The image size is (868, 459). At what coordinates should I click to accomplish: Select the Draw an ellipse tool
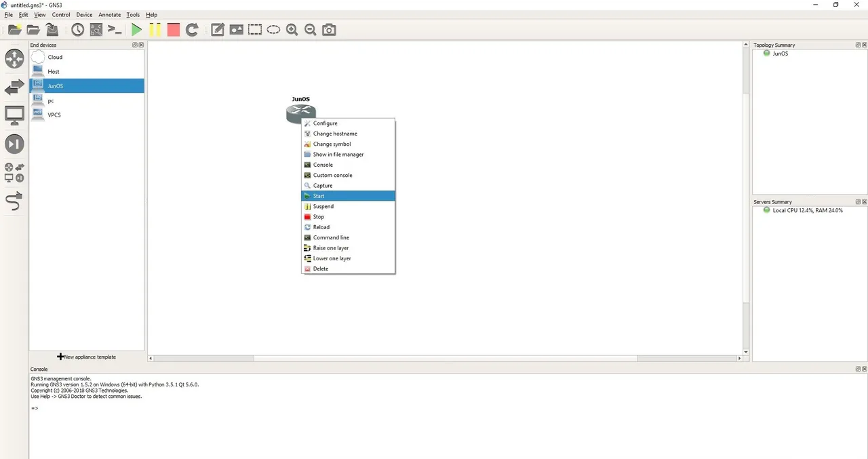pos(273,30)
